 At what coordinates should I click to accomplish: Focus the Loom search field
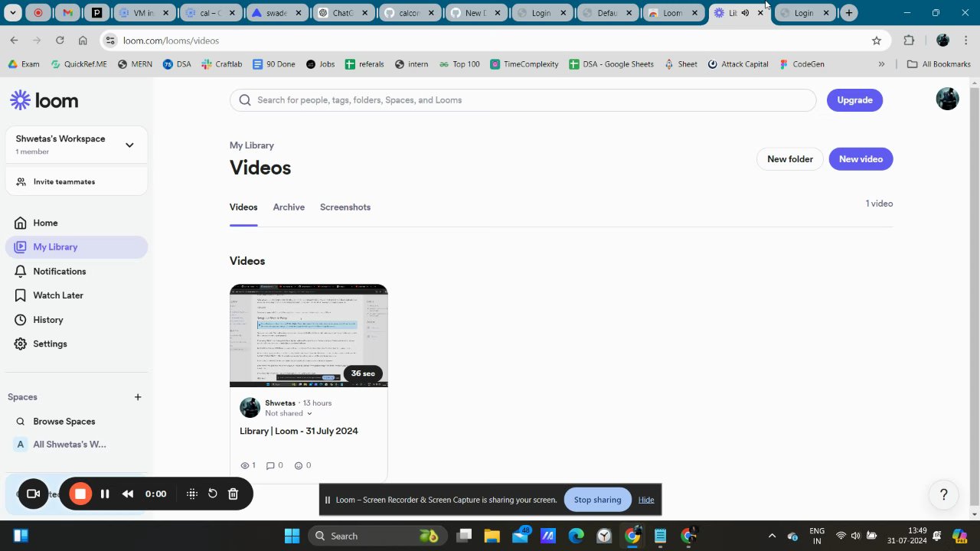pyautogui.click(x=523, y=100)
